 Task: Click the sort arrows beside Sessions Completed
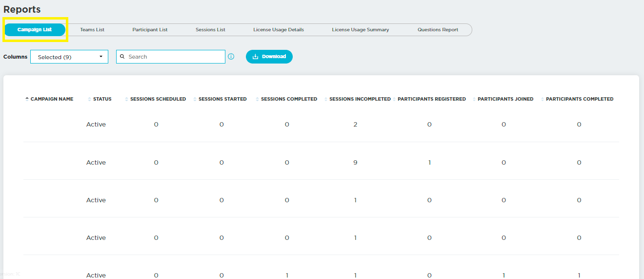click(257, 99)
